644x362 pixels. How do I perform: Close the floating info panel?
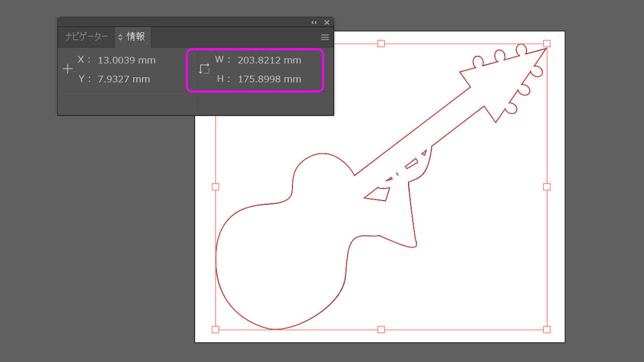(x=326, y=22)
